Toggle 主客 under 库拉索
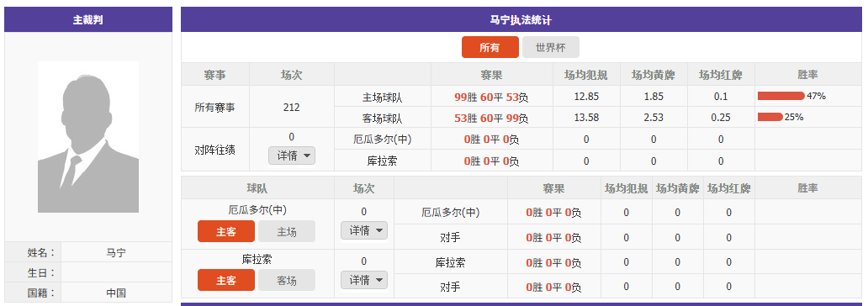Viewport: 868px width, 306px height. (226, 280)
